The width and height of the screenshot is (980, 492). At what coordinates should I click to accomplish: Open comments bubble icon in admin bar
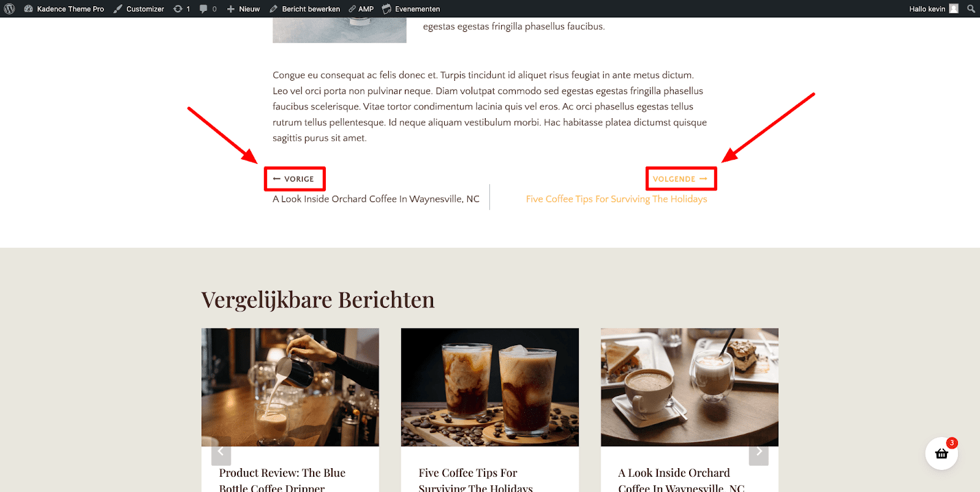pos(203,9)
